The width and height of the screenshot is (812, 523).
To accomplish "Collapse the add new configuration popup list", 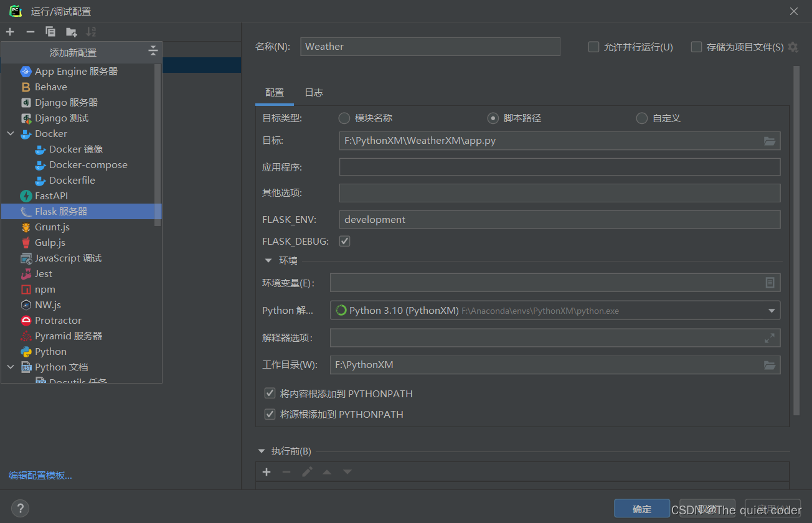I will click(153, 52).
